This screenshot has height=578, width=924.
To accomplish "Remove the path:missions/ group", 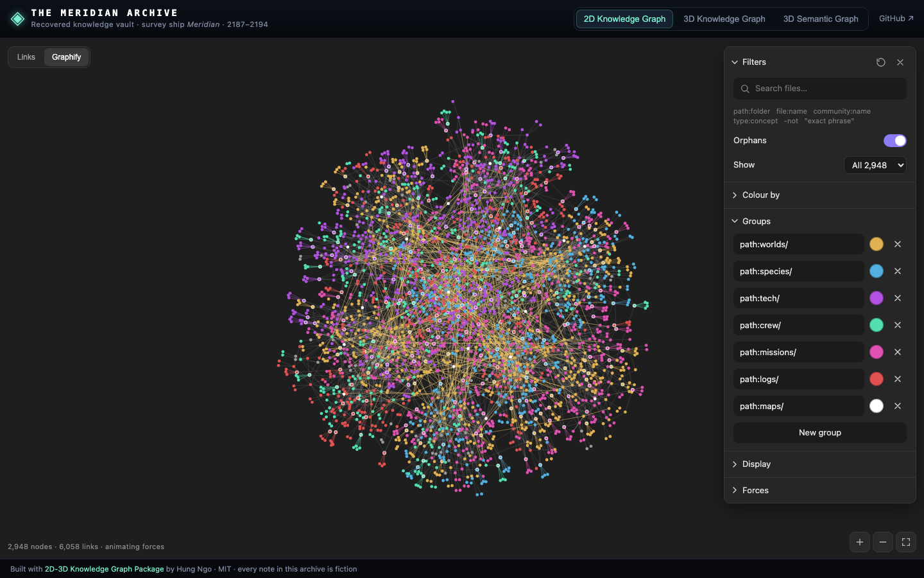I will pos(898,352).
